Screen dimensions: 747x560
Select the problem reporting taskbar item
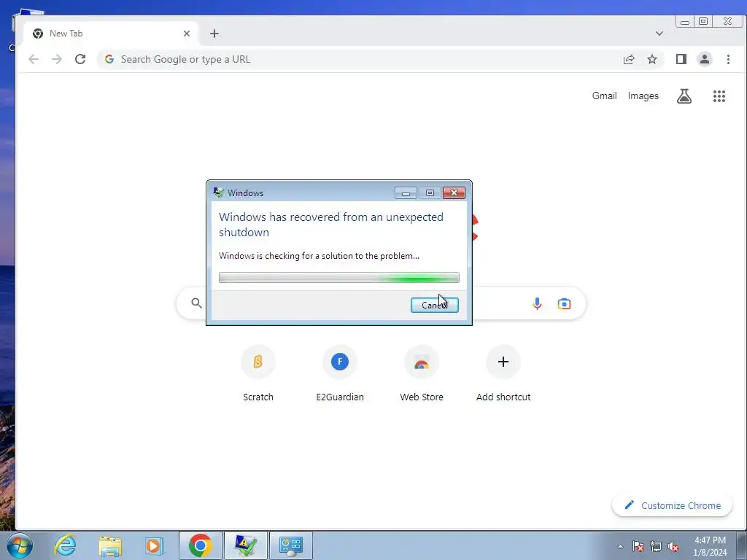click(246, 545)
